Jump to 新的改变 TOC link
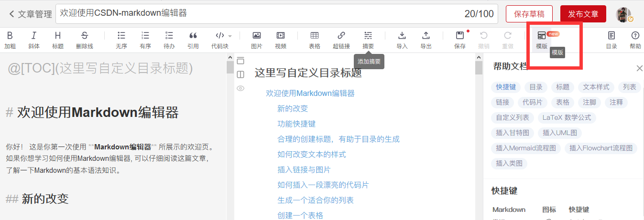This screenshot has width=644, height=220. 293,108
